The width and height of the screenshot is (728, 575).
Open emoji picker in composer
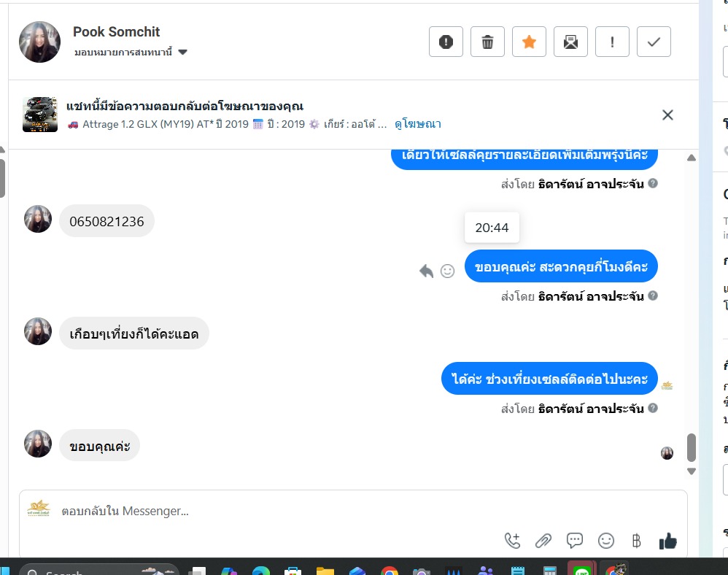606,541
